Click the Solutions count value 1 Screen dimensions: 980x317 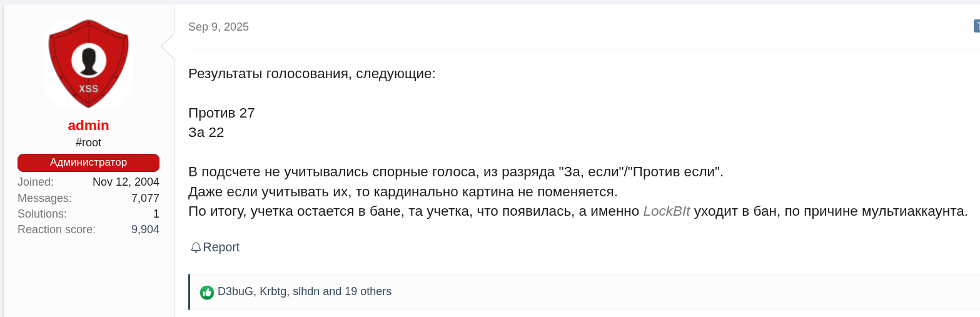156,214
